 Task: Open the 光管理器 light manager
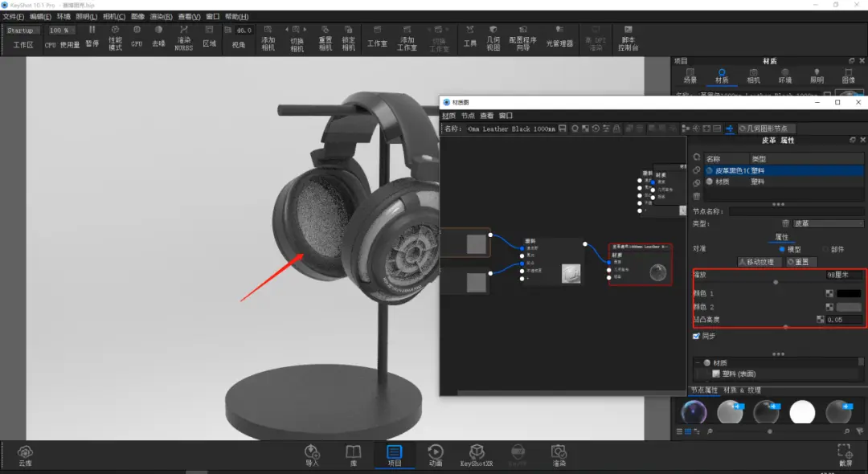tap(559, 36)
